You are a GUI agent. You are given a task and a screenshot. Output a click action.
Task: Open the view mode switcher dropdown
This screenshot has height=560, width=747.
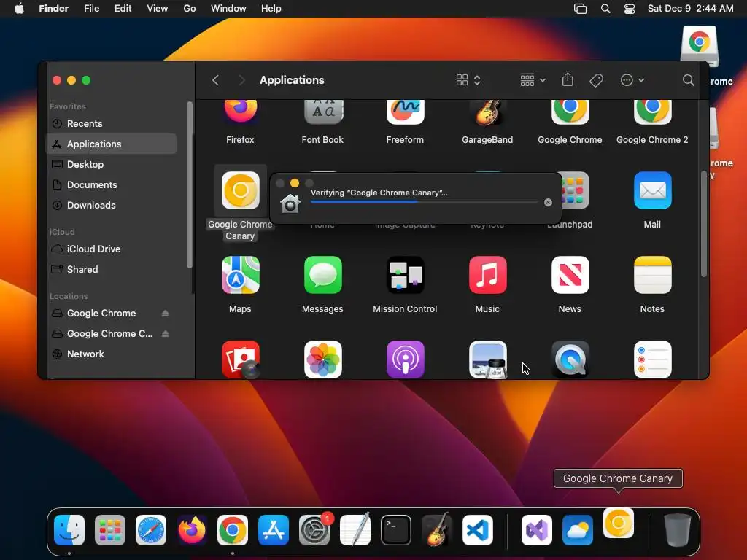coord(468,80)
